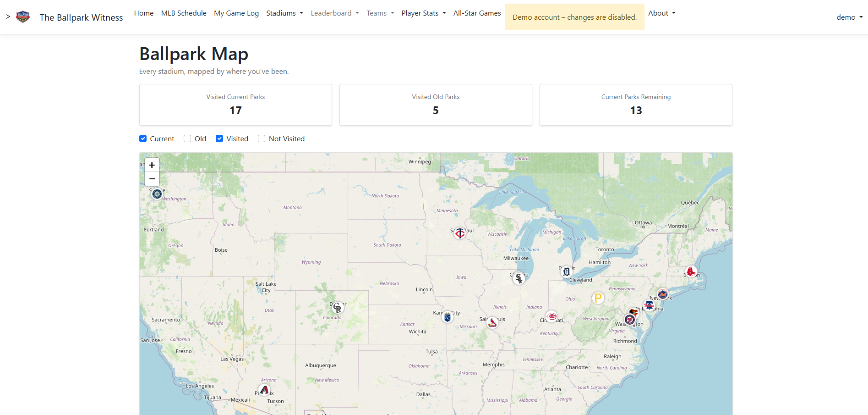This screenshot has width=868, height=415.
Task: Select the Kansas City Royals marker
Action: click(x=448, y=317)
